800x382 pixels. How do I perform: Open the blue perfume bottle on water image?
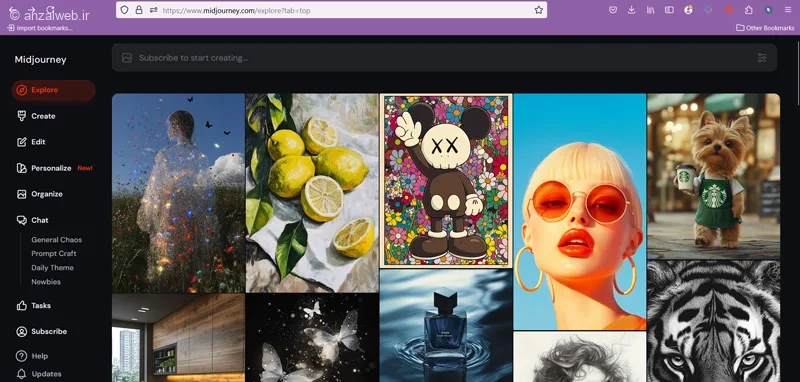tap(446, 326)
